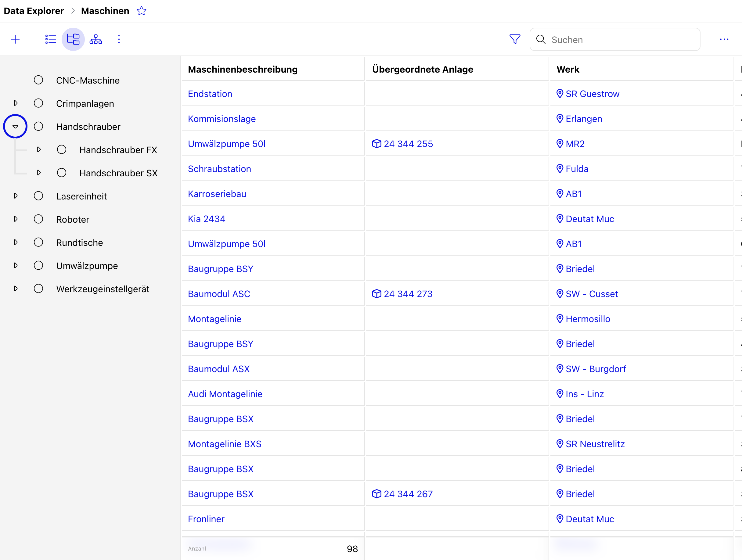
Task: Expand the Crimpanlagen tree node
Action: click(16, 103)
